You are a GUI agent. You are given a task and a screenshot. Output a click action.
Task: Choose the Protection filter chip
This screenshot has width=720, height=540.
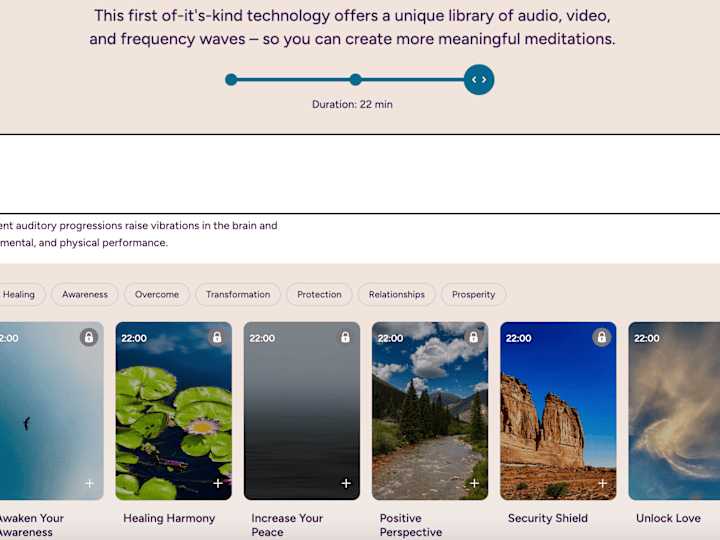(319, 294)
